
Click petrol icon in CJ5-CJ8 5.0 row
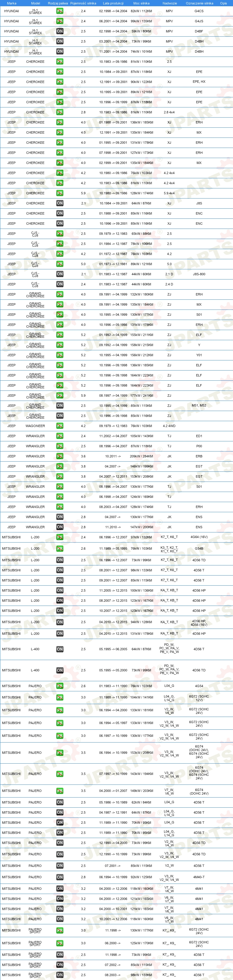(60, 264)
